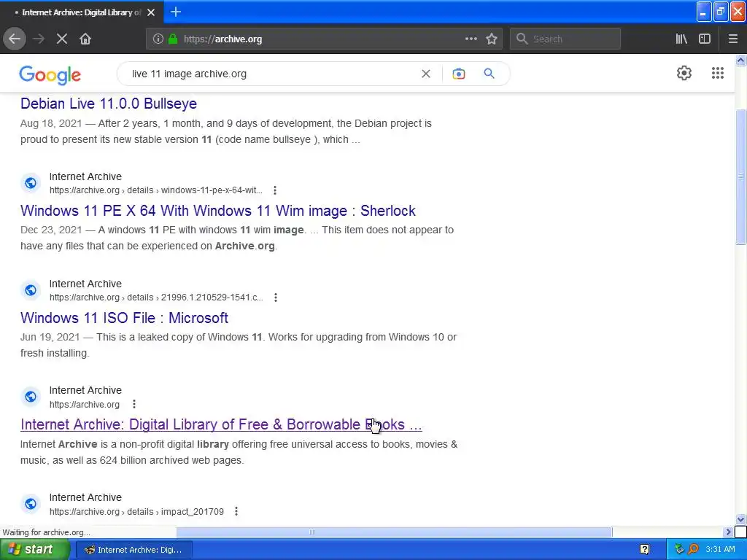
Task: Open the Firefox hamburger menu
Action: click(733, 39)
